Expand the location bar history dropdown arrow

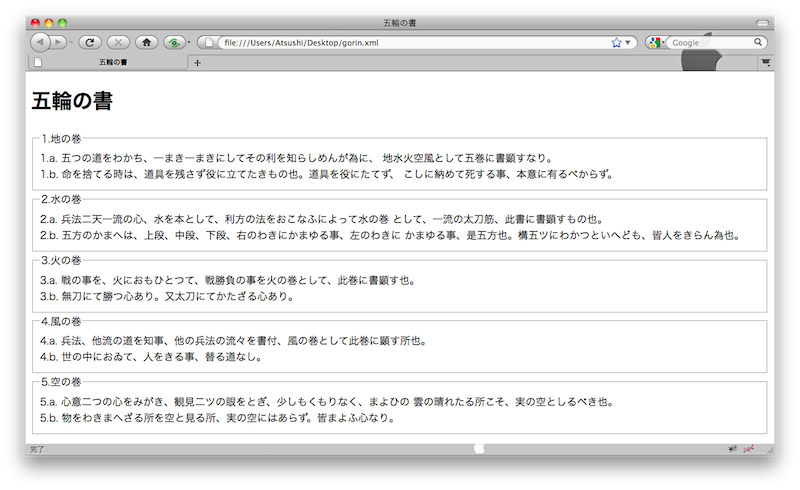[628, 42]
